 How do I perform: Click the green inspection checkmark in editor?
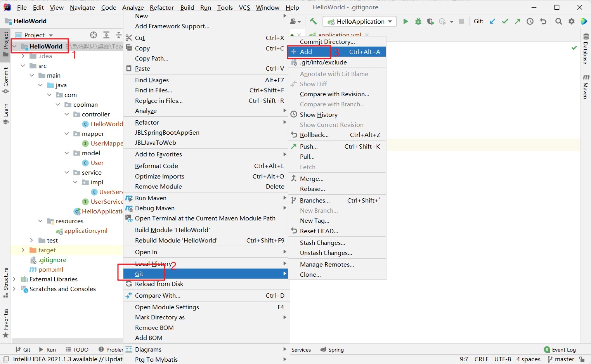pos(574,48)
